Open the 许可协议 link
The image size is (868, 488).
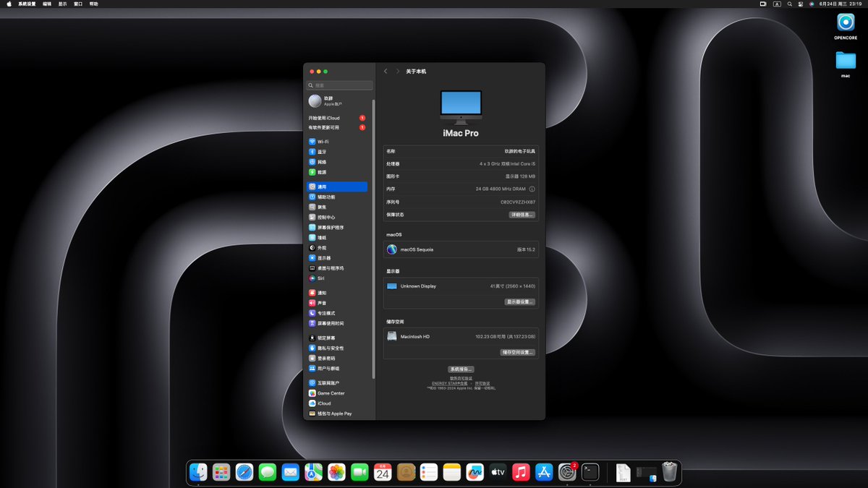[482, 383]
